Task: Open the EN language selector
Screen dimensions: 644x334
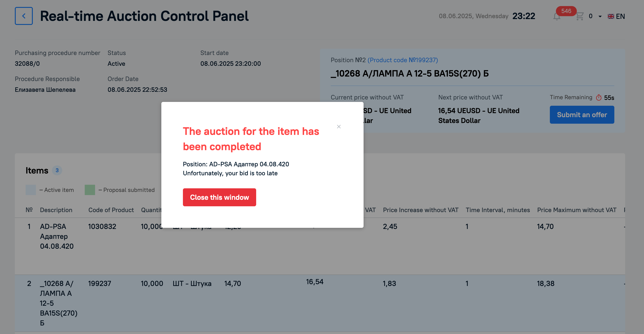Action: (616, 16)
